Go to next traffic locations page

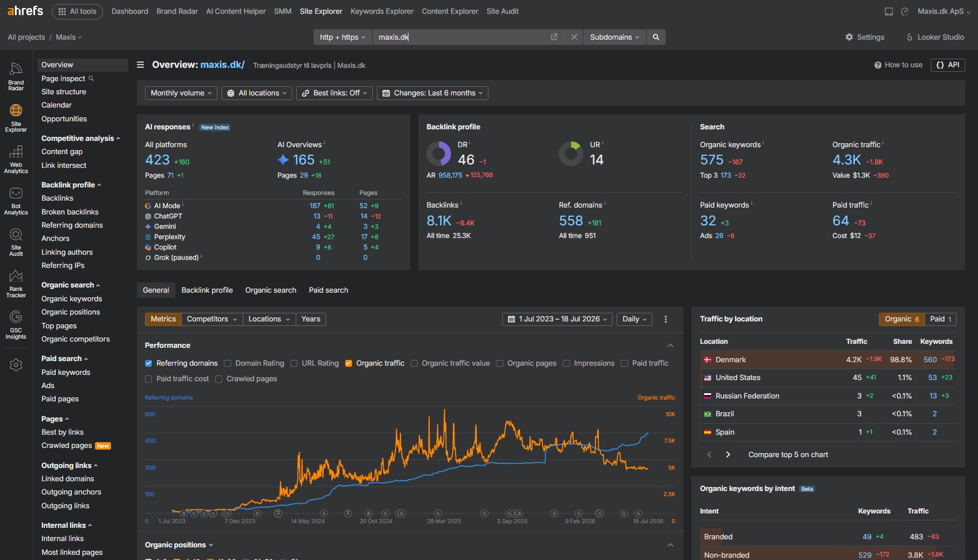(x=728, y=454)
